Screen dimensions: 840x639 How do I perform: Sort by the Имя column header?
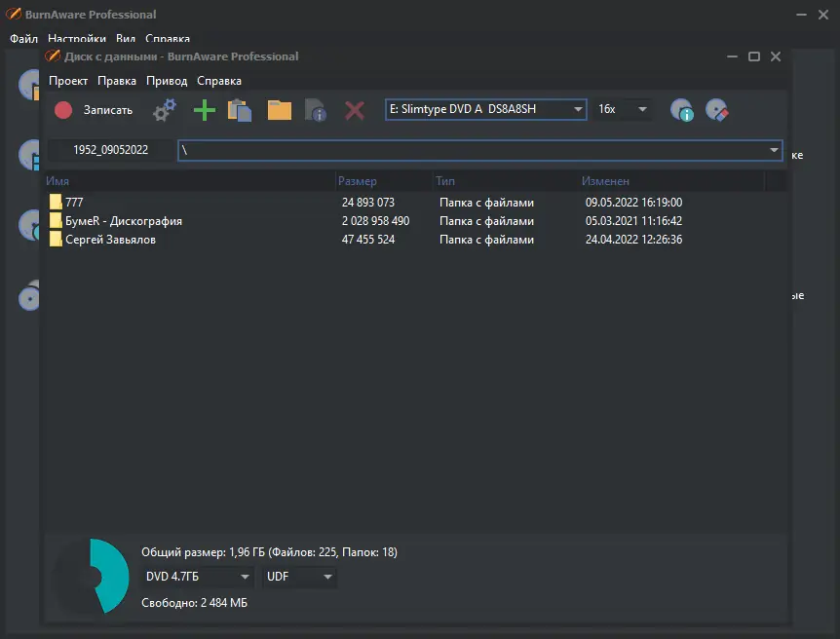pyautogui.click(x=190, y=181)
